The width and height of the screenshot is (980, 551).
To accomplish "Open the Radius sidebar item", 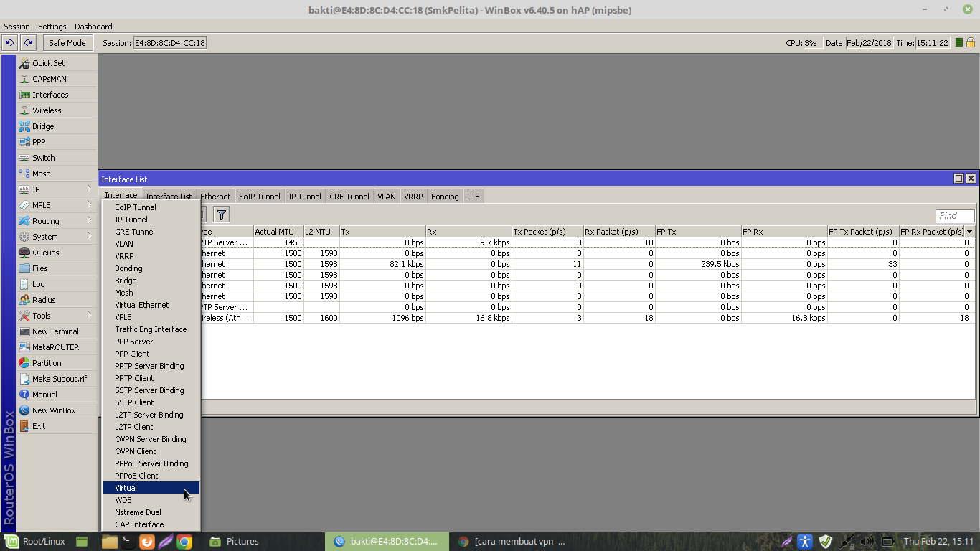I will pyautogui.click(x=57, y=300).
